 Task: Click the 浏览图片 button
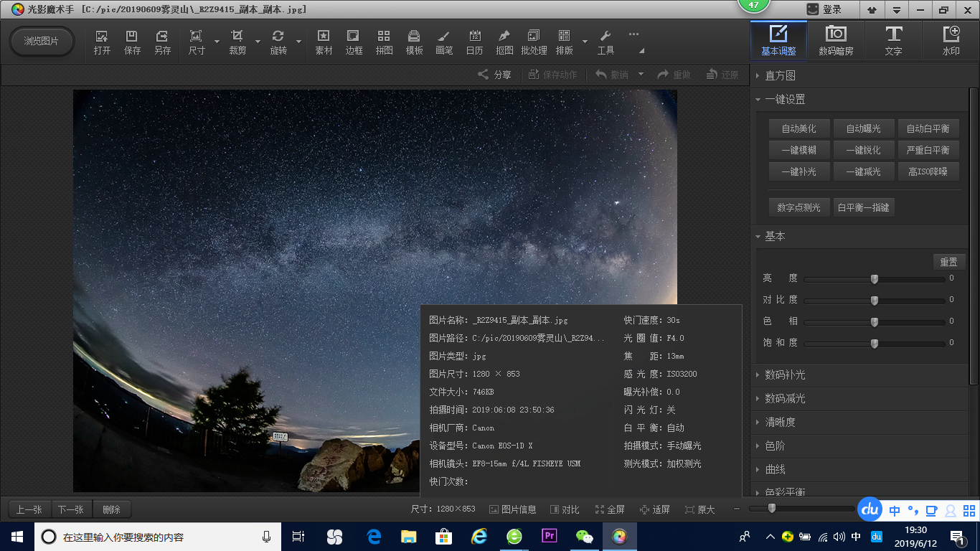[x=42, y=42]
